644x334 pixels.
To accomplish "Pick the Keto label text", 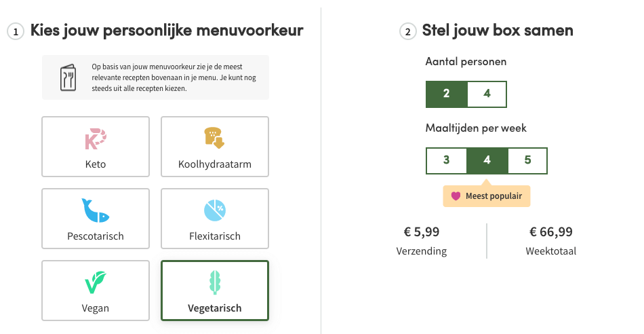I will click(x=96, y=164).
